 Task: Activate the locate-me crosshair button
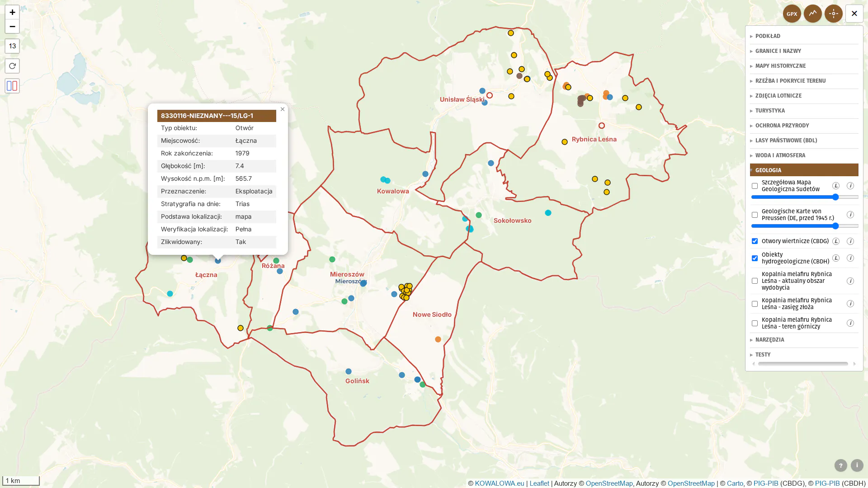click(x=833, y=14)
